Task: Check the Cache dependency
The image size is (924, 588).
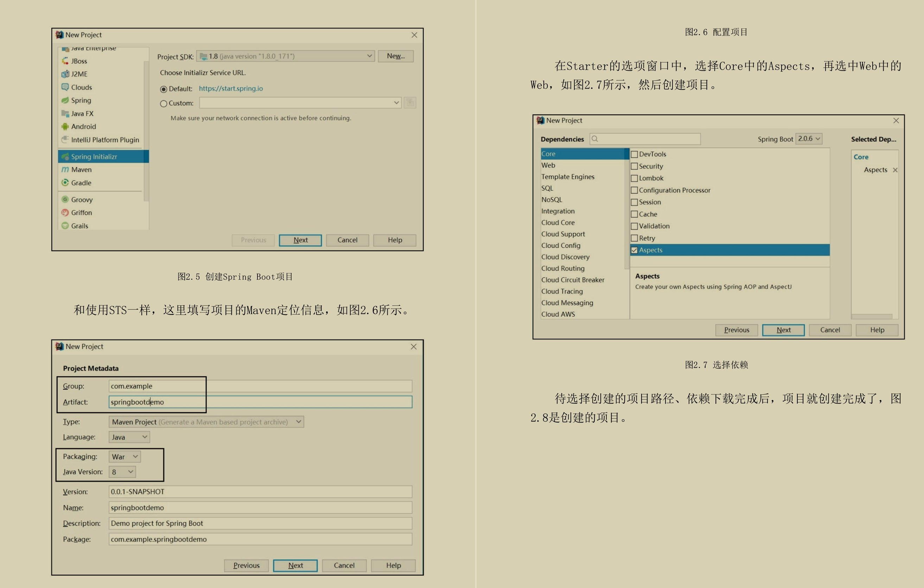Action: click(634, 214)
